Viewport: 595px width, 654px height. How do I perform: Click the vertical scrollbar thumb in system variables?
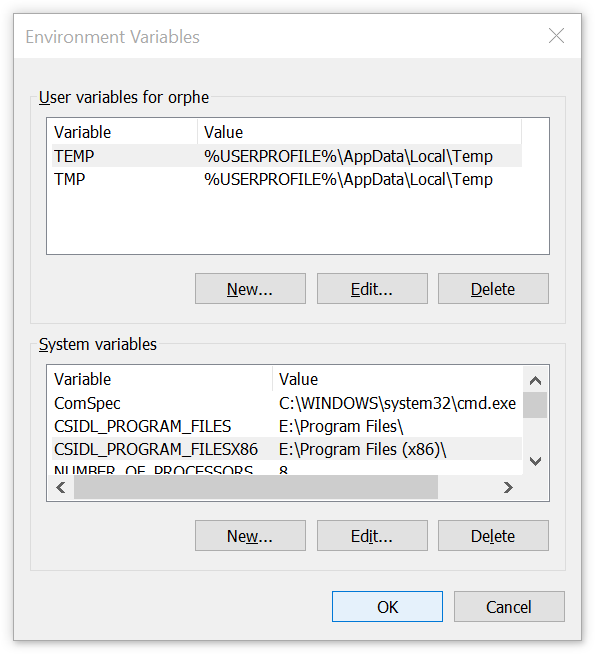tap(535, 405)
